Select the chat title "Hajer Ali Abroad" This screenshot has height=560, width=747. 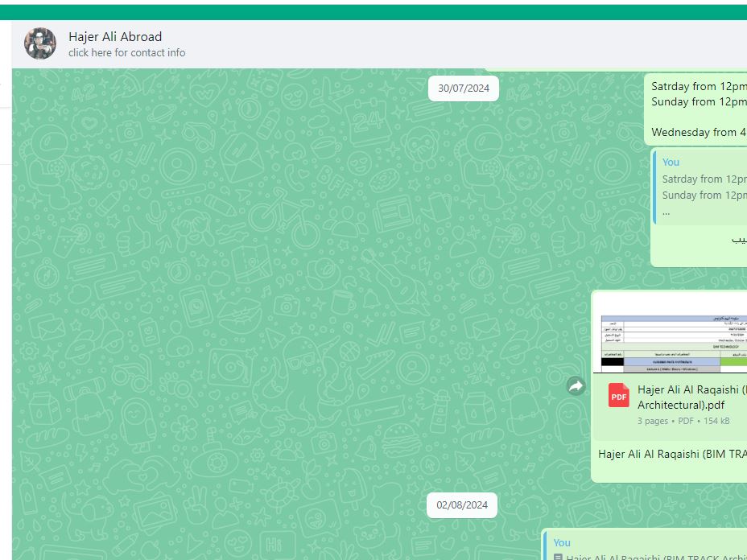tap(115, 37)
